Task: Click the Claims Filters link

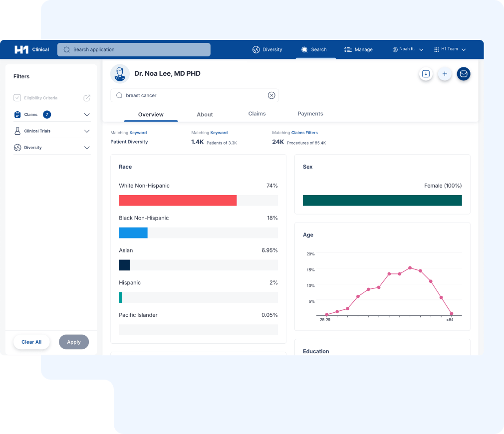Action: click(x=304, y=133)
